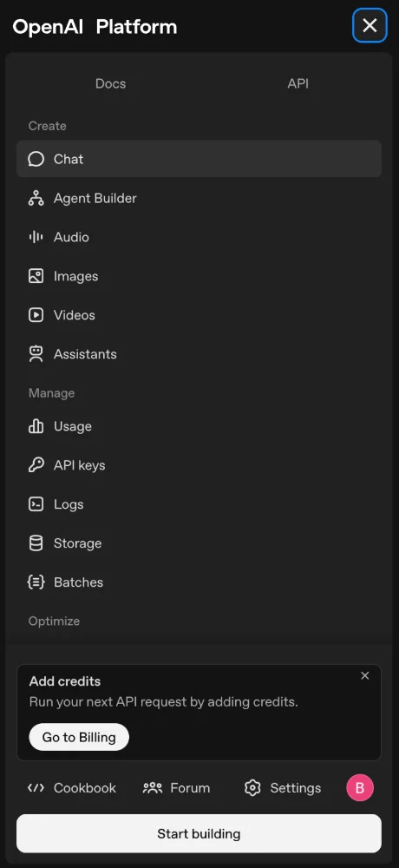This screenshot has width=399, height=868.
Task: Open the Cookbook link
Action: pos(72,788)
